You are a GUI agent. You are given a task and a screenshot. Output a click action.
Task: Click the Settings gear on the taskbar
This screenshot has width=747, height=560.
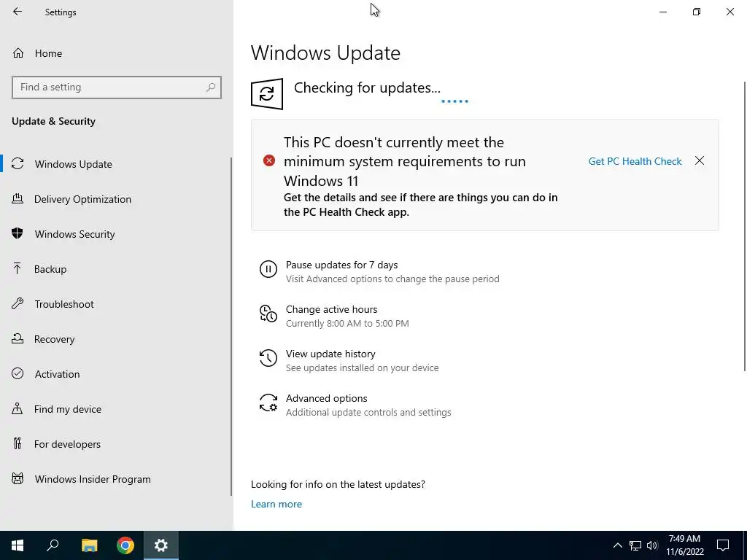coord(161,545)
